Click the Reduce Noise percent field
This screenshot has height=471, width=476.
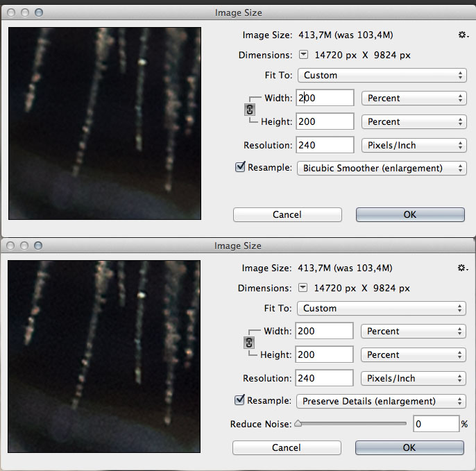(x=436, y=424)
